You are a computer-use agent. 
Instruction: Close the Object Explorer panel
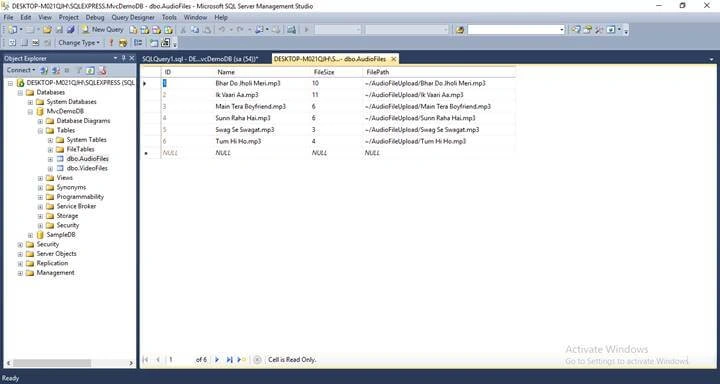point(131,58)
